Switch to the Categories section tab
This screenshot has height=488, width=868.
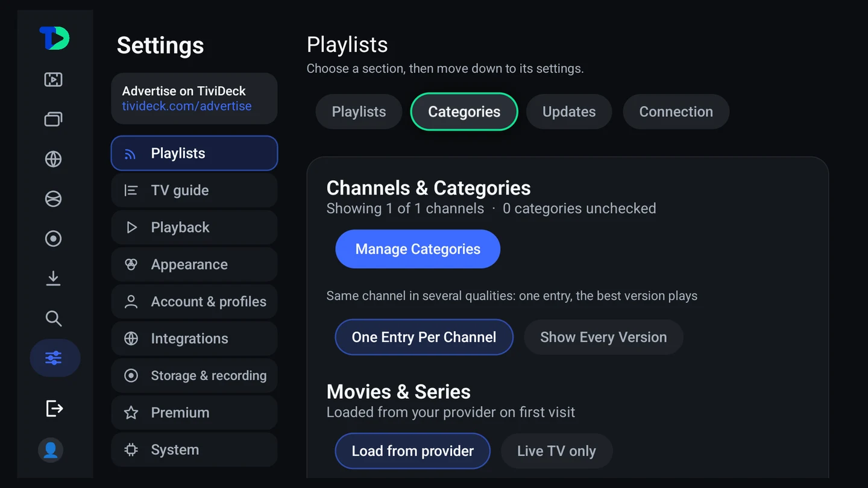(464, 111)
